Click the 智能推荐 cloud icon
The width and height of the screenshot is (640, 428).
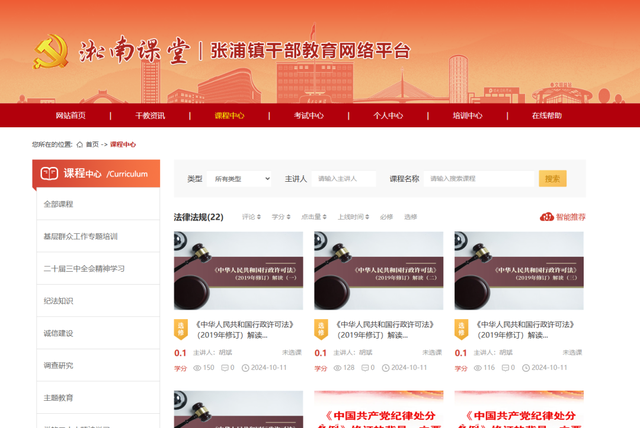547,216
